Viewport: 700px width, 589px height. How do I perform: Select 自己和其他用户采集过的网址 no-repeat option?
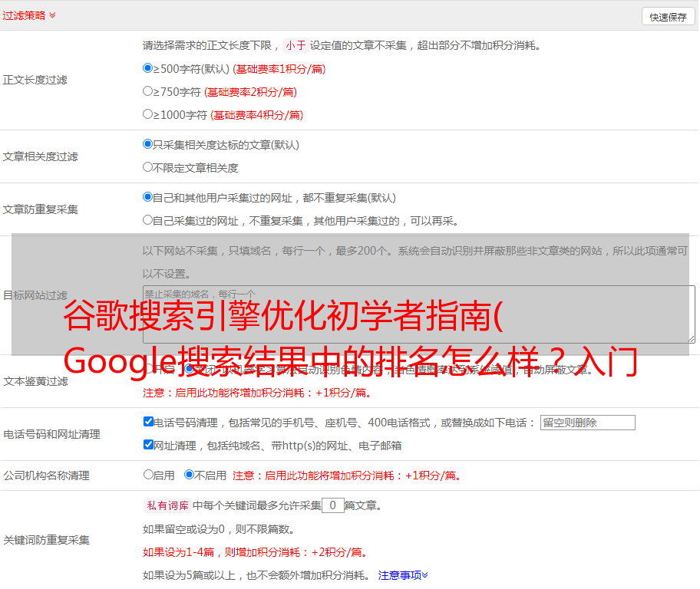click(x=148, y=197)
